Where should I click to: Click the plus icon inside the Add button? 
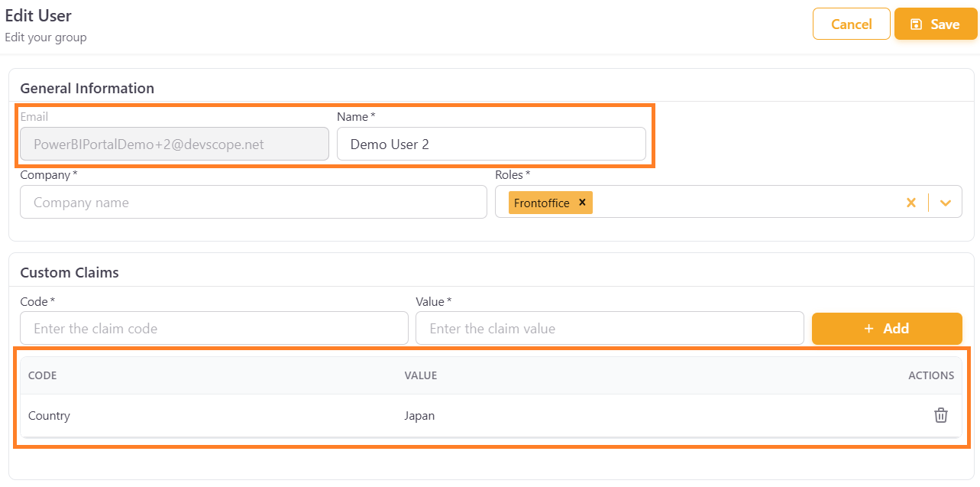pyautogui.click(x=868, y=328)
